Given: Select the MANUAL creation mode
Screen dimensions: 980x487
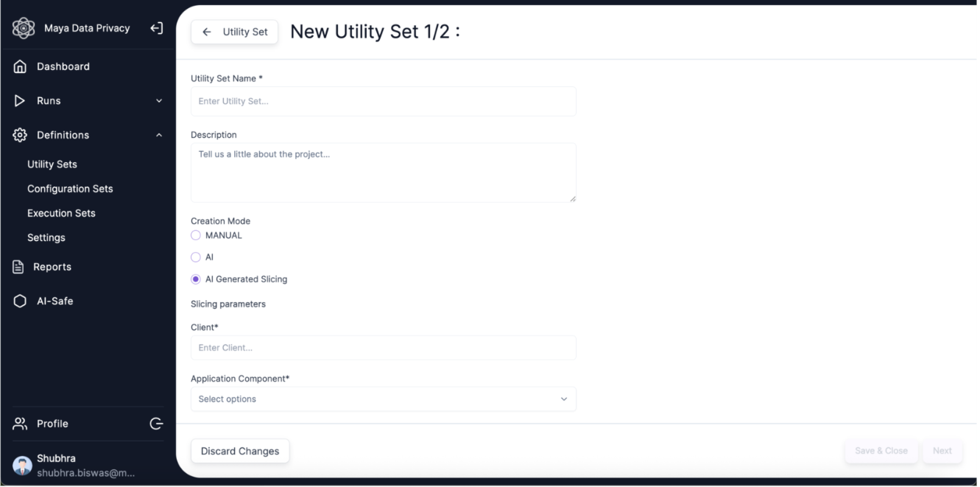Looking at the screenshot, I should (196, 236).
